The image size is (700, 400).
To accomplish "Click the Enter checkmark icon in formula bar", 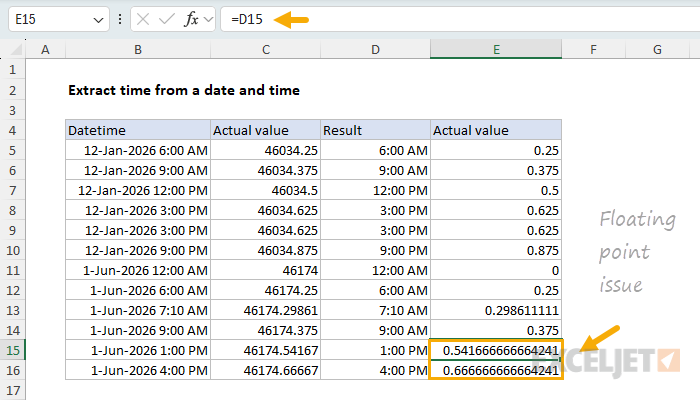I will click(167, 19).
